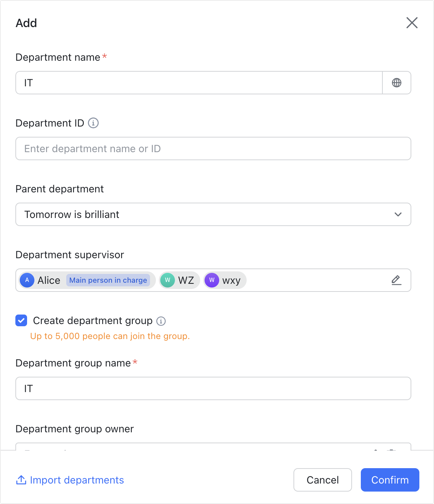Open the language globe icon for department name
The width and height of the screenshot is (434, 504).
[397, 83]
